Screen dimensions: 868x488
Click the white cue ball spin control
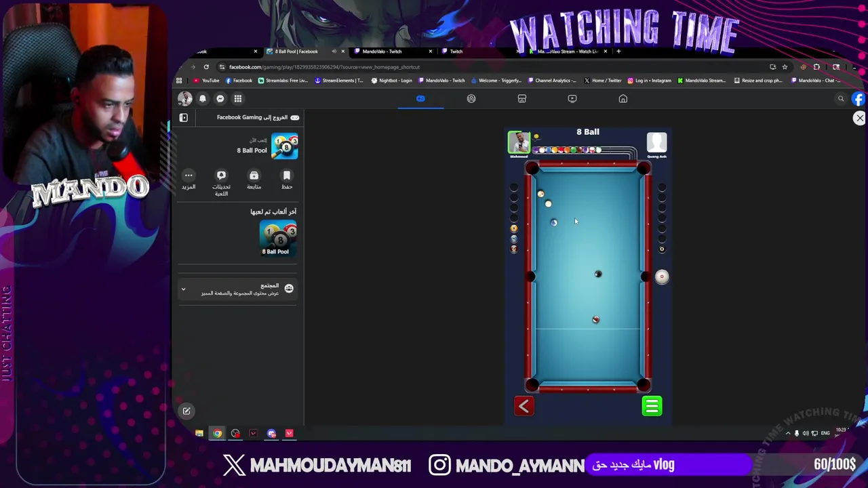(662, 277)
